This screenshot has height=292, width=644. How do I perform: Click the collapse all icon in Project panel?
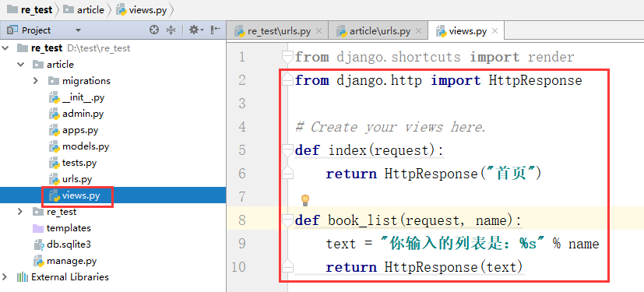(171, 30)
